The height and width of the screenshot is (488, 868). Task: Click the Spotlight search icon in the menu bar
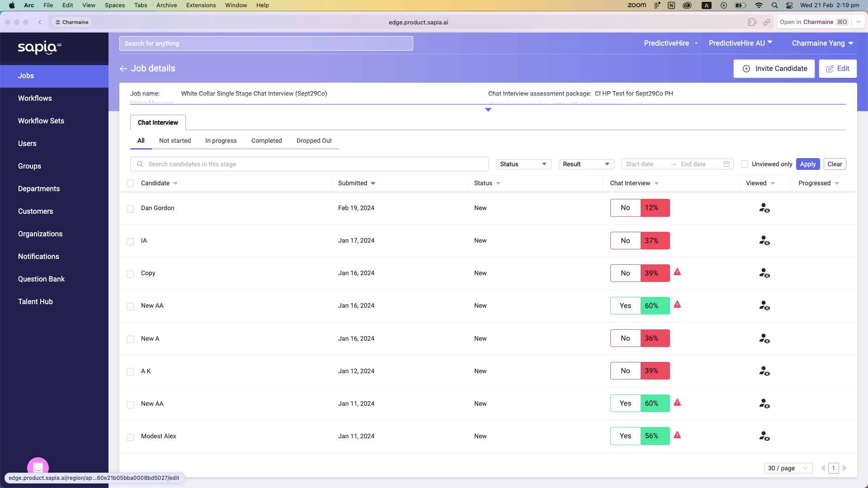775,5
